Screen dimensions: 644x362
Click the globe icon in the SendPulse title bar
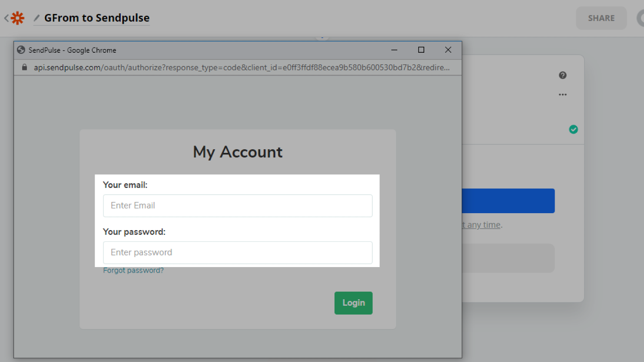pos(21,50)
